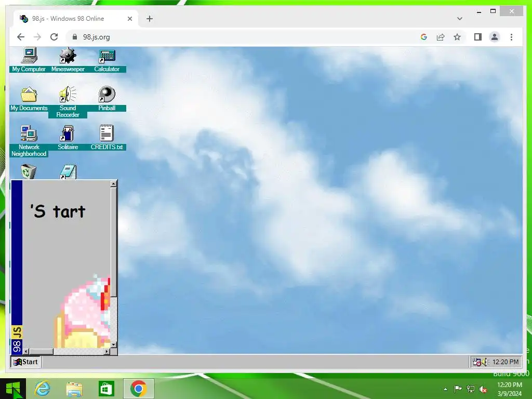Click the Windows 98 tray task scheduler icon
The width and height of the screenshot is (532, 399).
pyautogui.click(x=477, y=362)
